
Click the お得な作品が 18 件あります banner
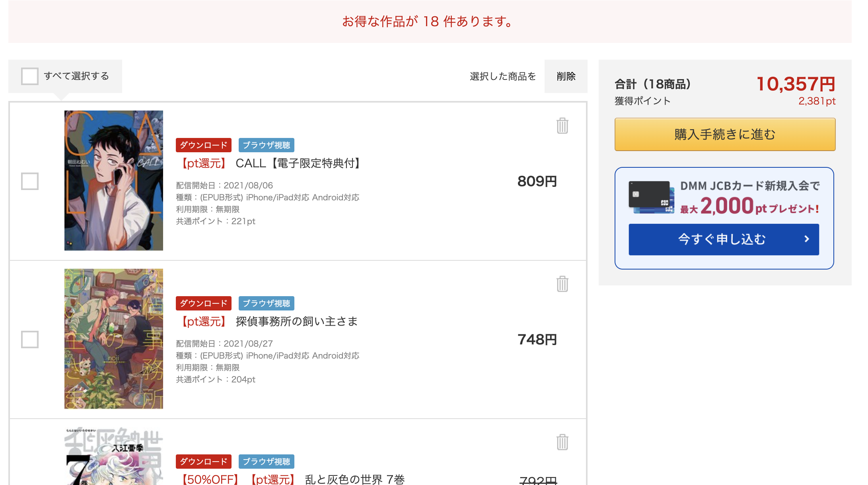tap(430, 21)
